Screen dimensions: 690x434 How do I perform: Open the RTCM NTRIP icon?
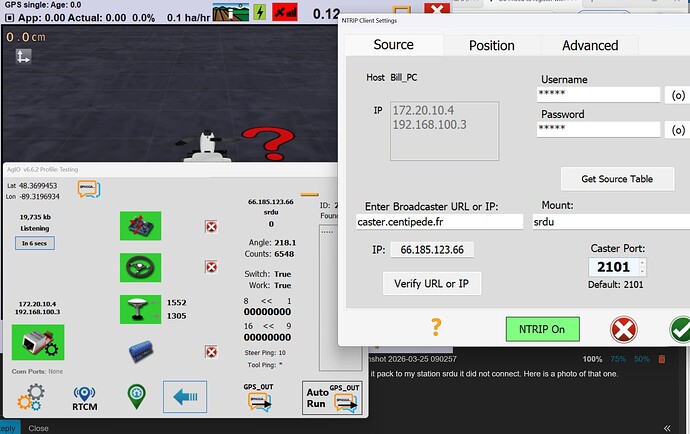click(84, 398)
